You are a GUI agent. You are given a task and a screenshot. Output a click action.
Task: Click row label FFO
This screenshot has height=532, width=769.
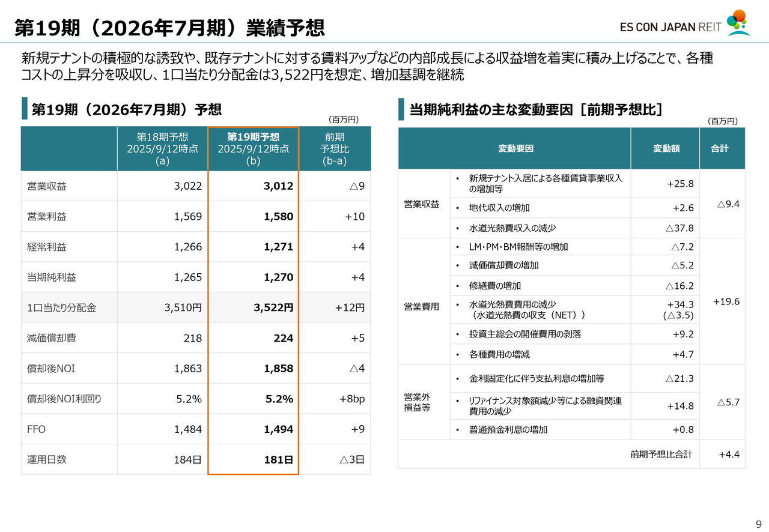(36, 429)
